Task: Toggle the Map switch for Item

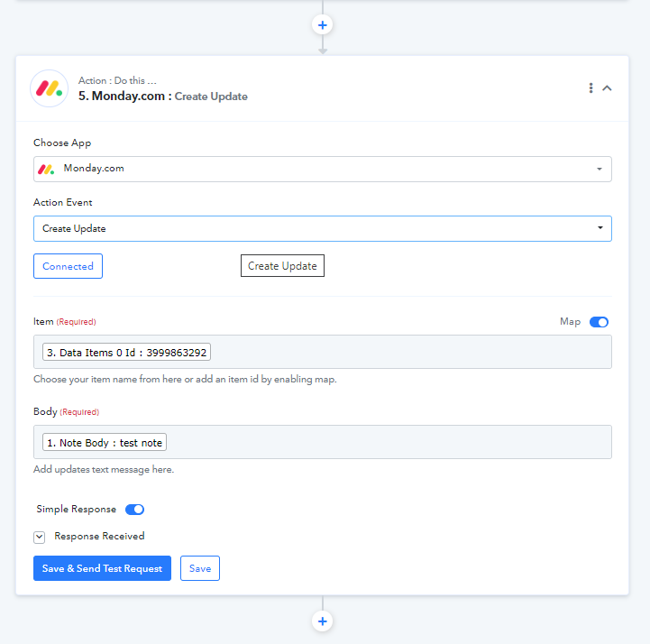Action: click(x=599, y=322)
